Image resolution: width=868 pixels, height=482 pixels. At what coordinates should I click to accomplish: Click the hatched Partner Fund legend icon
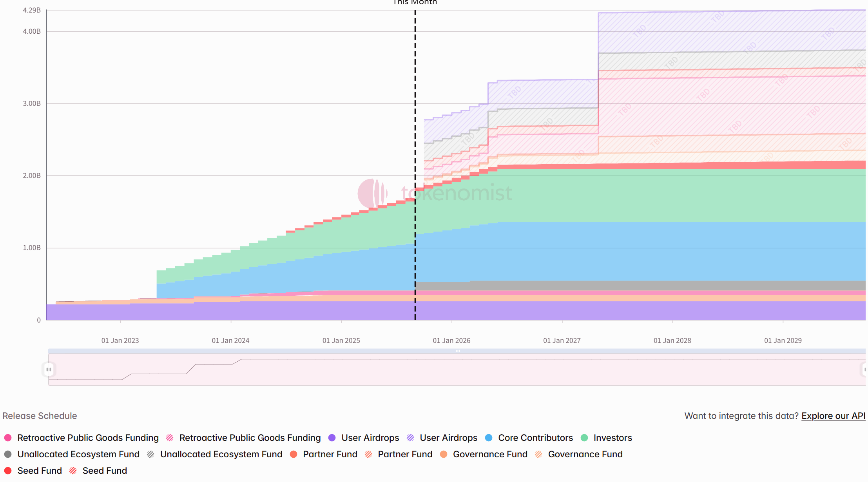coord(368,454)
